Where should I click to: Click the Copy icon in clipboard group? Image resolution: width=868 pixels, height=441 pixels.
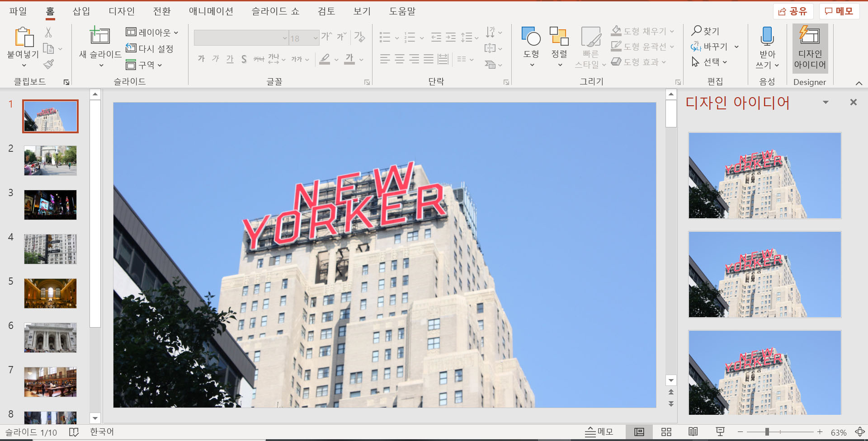(x=48, y=48)
